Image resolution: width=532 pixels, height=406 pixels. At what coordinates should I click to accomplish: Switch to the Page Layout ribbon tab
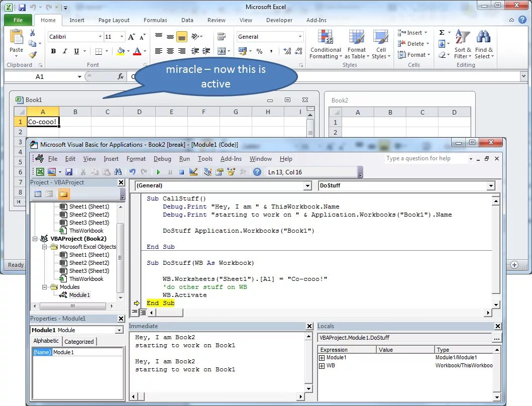(x=114, y=20)
